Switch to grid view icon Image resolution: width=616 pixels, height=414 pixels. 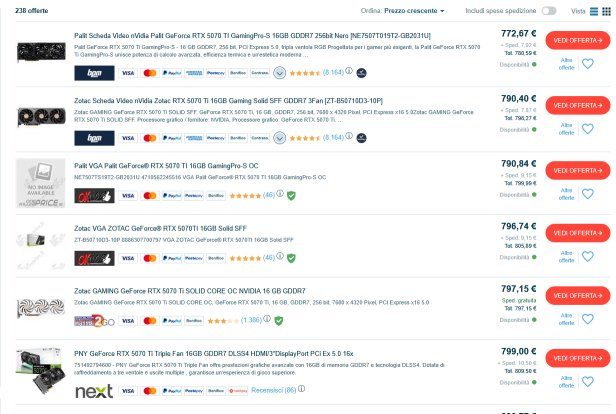coord(606,11)
